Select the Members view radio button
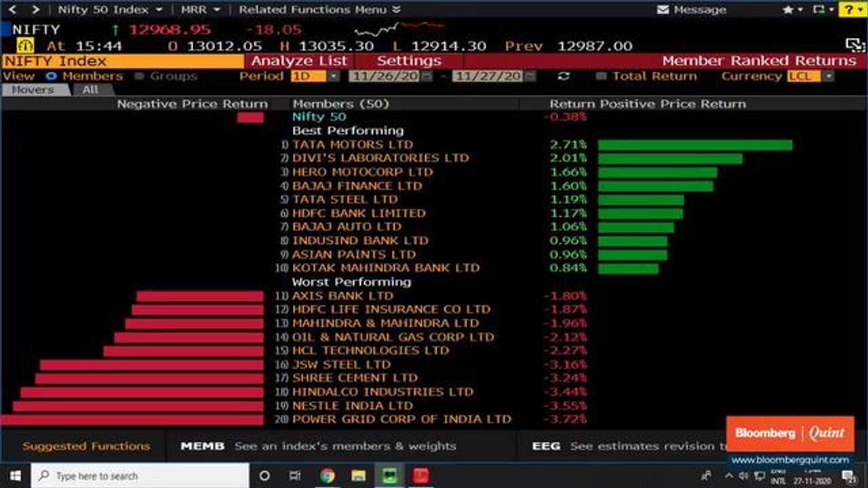The height and width of the screenshot is (488, 868). point(51,76)
